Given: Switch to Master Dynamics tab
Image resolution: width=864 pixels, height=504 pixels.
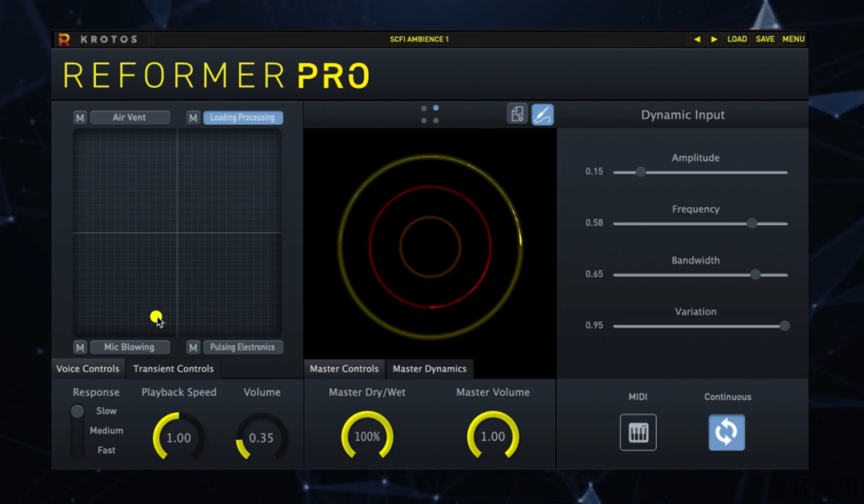Looking at the screenshot, I should pos(430,369).
